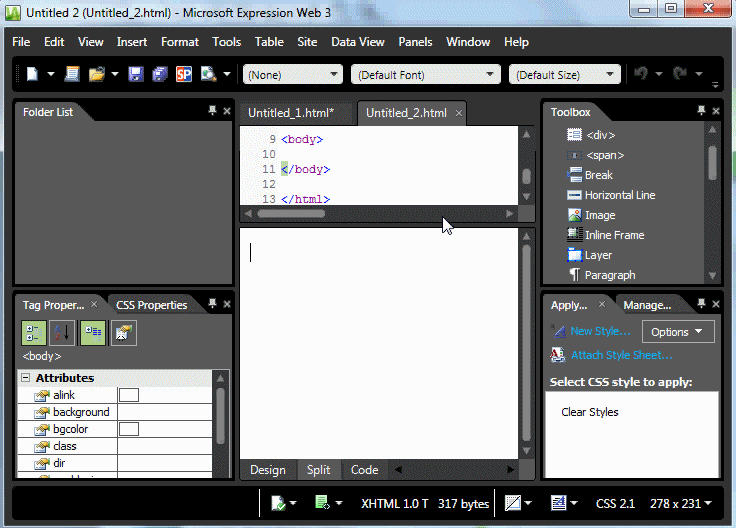Click the Options button in Apply Styles

pyautogui.click(x=677, y=332)
